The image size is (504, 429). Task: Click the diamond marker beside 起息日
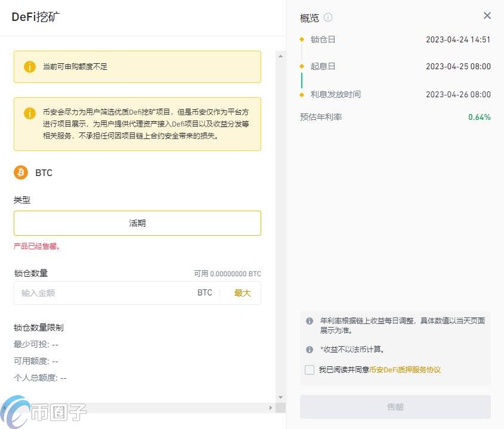tap(301, 66)
